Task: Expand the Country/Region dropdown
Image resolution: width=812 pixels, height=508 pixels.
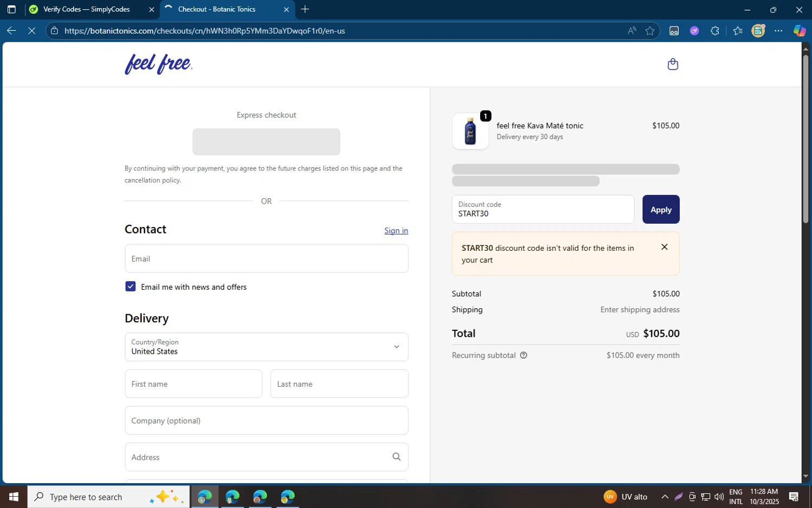Action: 266,347
